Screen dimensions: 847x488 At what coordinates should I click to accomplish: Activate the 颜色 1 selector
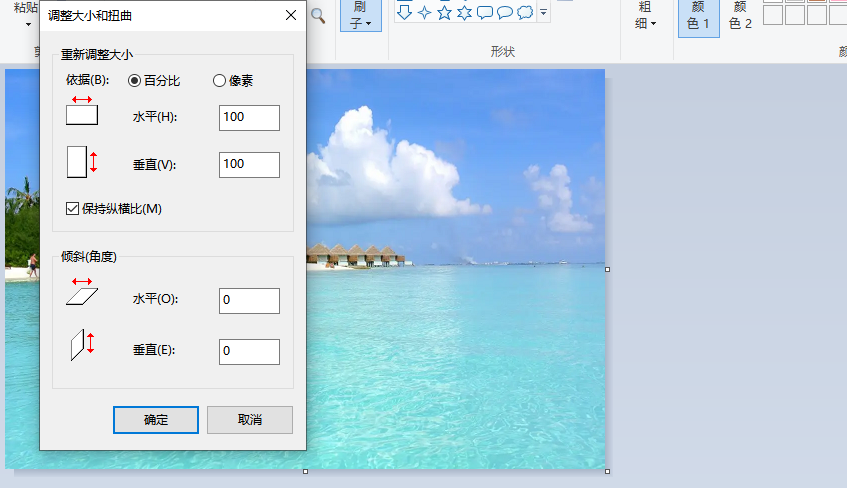[x=698, y=18]
